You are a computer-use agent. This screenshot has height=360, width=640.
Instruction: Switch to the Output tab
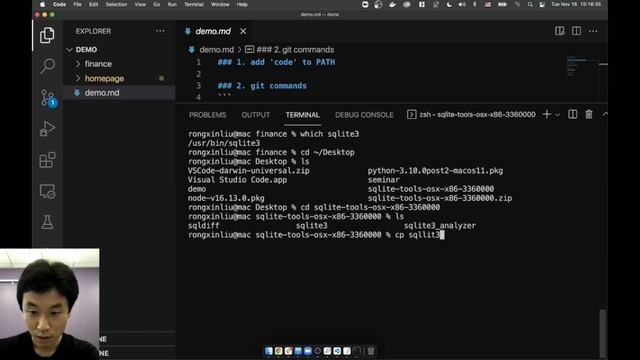[256, 115]
